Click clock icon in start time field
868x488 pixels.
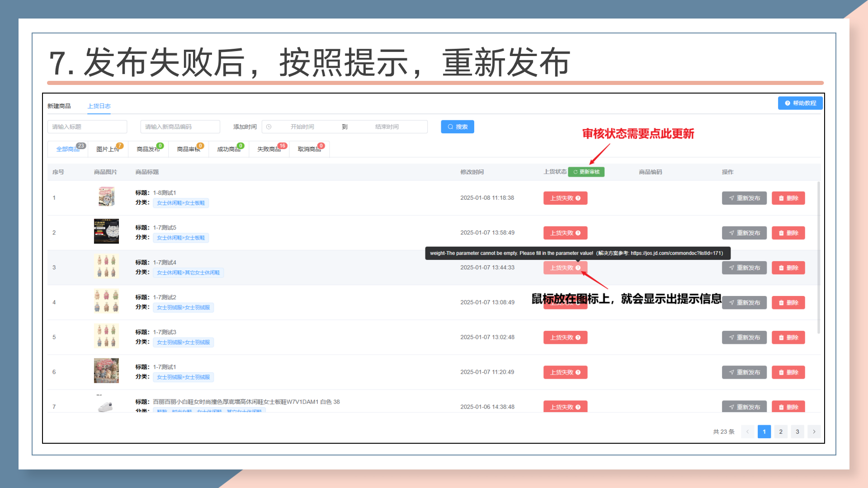269,127
